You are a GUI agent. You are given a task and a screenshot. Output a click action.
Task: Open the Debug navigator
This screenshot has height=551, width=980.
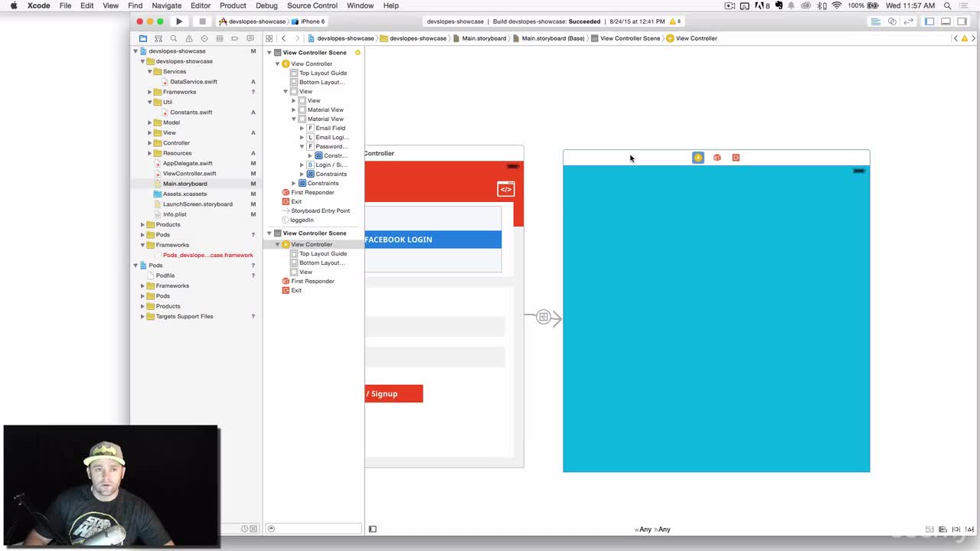pos(220,38)
